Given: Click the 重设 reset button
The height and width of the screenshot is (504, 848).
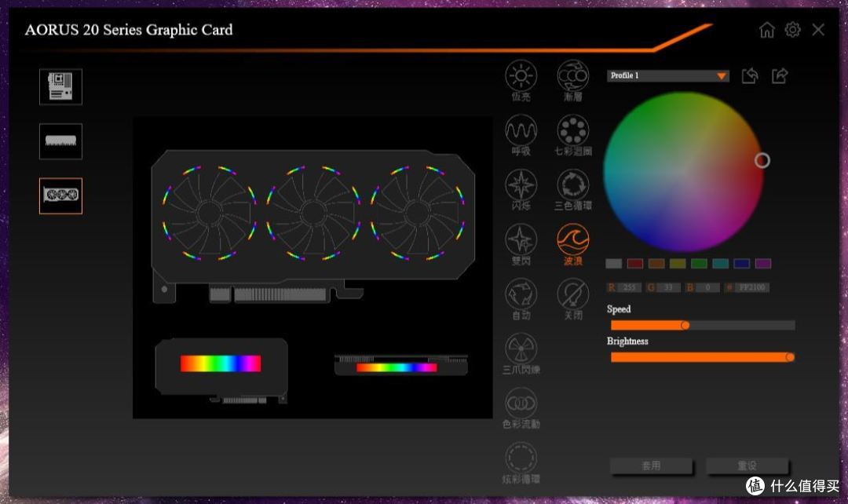Looking at the screenshot, I should (747, 466).
